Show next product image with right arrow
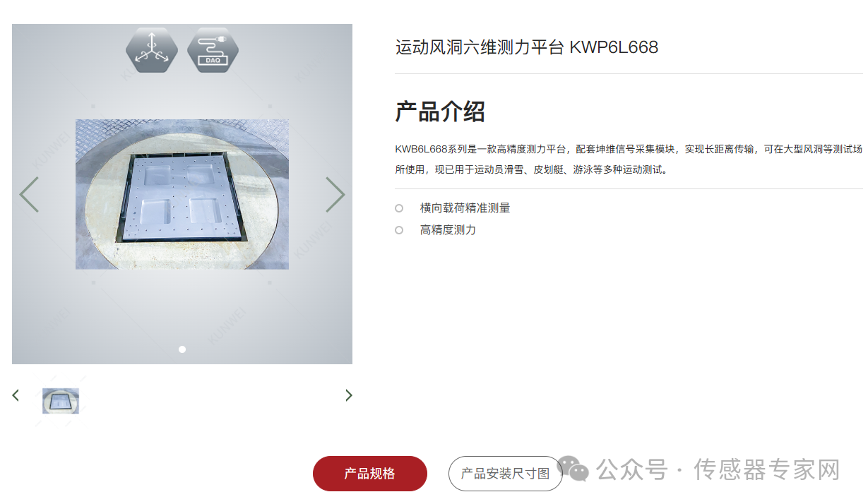 point(335,195)
